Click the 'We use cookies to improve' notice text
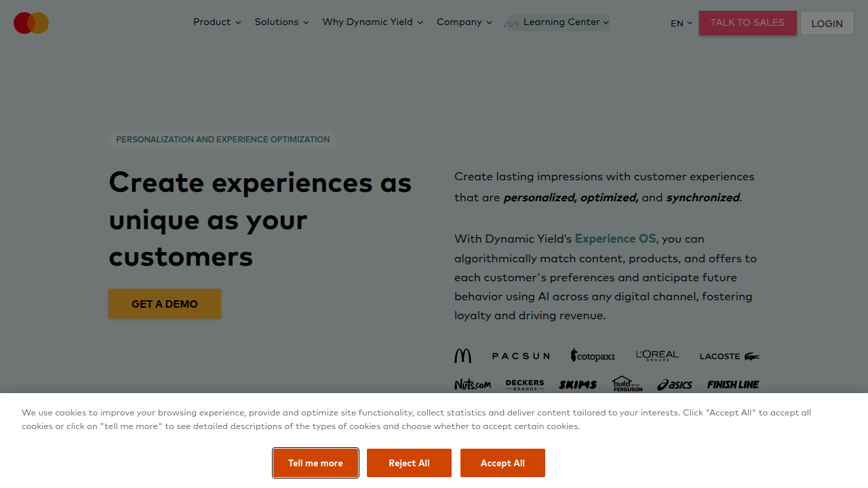The image size is (868, 488). click(416, 420)
